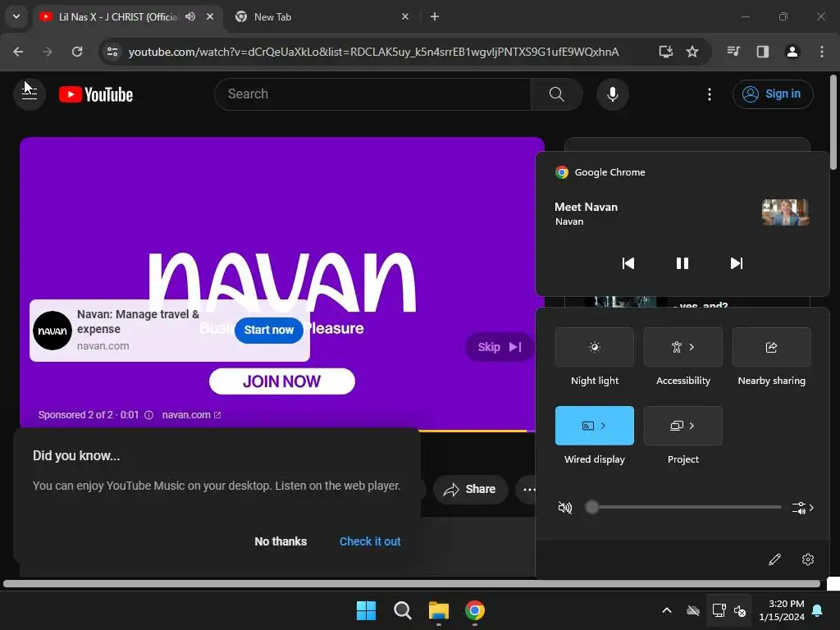Image resolution: width=840 pixels, height=630 pixels.
Task: Toggle Night light quick setting
Action: point(595,347)
